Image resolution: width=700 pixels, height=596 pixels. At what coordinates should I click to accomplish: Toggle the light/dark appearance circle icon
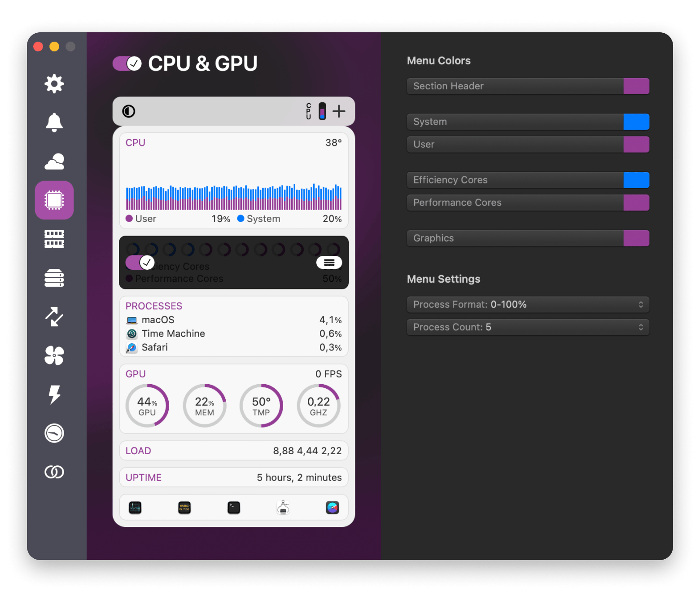129,111
